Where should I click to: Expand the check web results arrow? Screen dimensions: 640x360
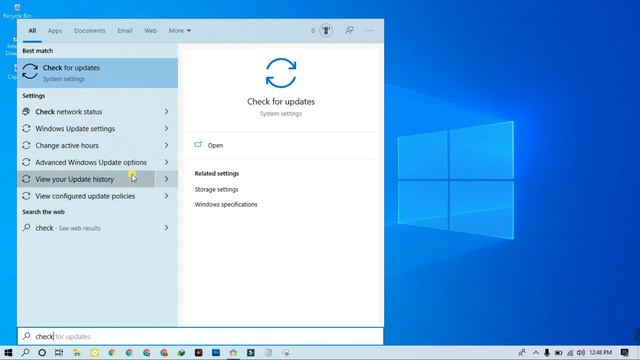166,228
